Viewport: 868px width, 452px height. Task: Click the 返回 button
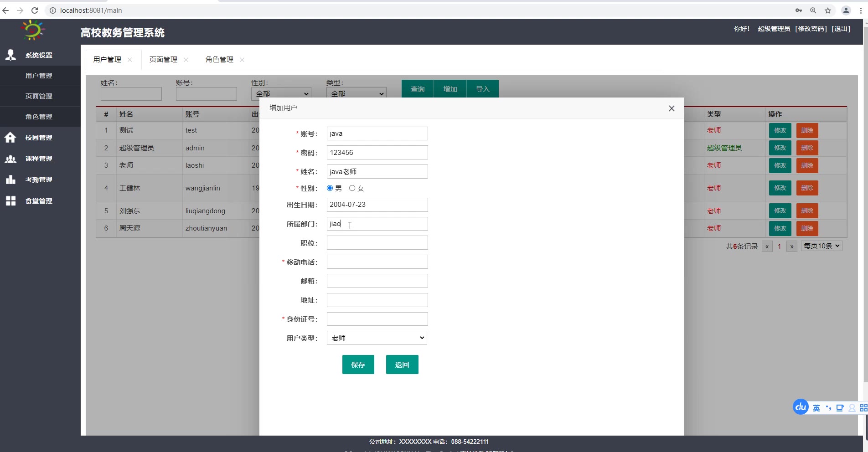(x=402, y=365)
